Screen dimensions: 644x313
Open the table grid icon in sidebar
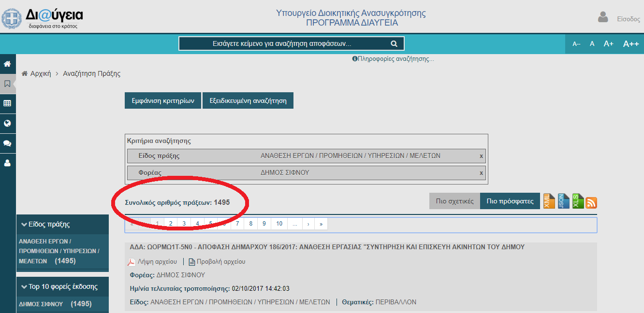(7, 103)
